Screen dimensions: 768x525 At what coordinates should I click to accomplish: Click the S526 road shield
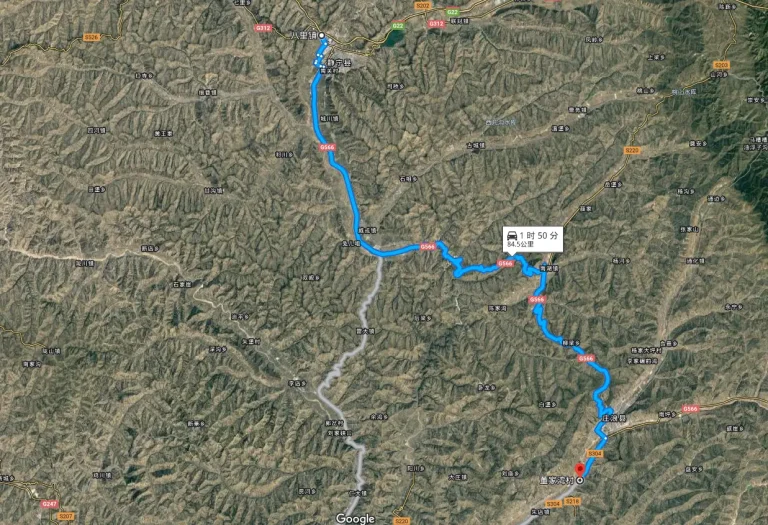[x=92, y=37]
